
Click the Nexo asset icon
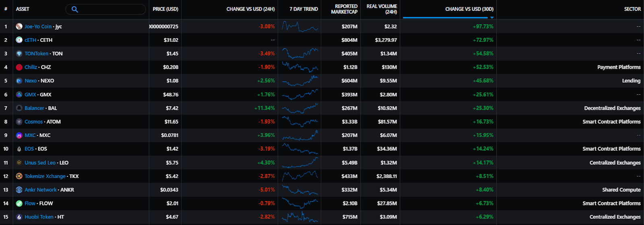19,81
